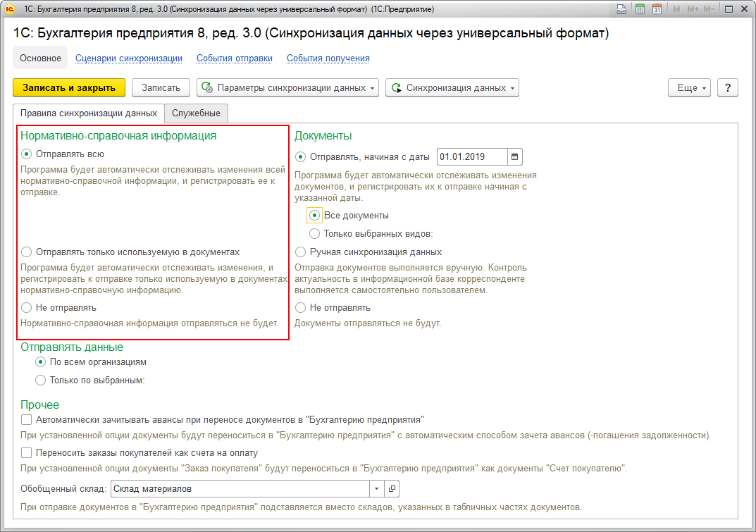Image resolution: width=756 pixels, height=532 pixels.
Task: Enable Автоматически зачитывать авансы checkbox
Action: [x=26, y=420]
